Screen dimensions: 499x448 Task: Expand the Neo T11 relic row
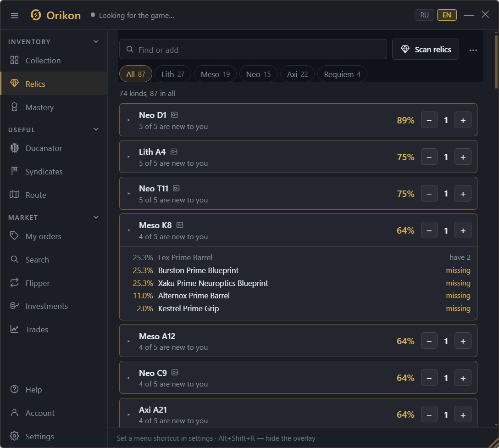[x=128, y=193]
